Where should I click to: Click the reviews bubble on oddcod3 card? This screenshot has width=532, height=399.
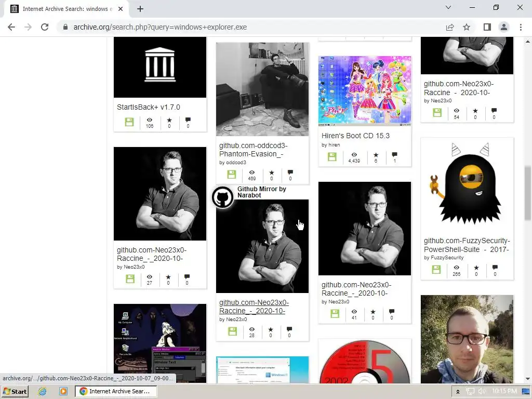pos(290,172)
